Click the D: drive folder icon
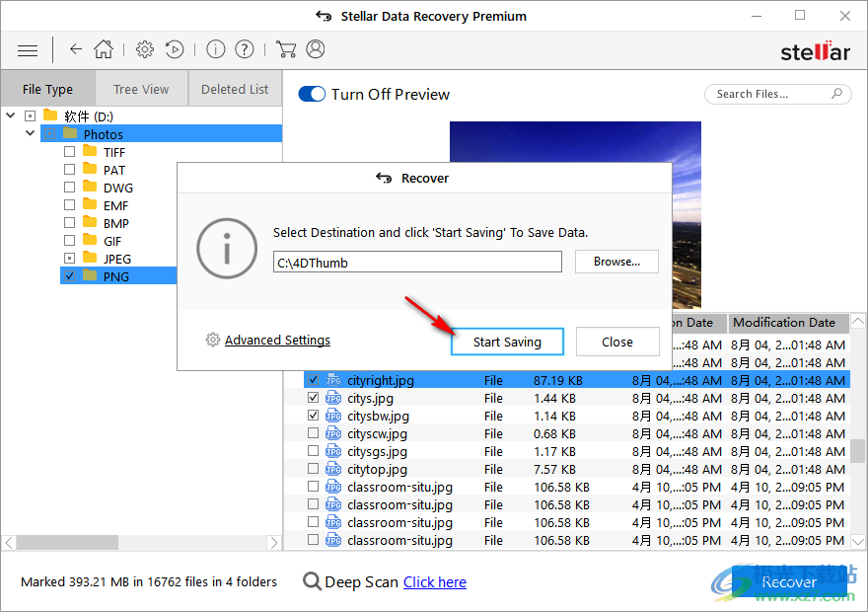This screenshot has height=612, width=868. (x=50, y=115)
